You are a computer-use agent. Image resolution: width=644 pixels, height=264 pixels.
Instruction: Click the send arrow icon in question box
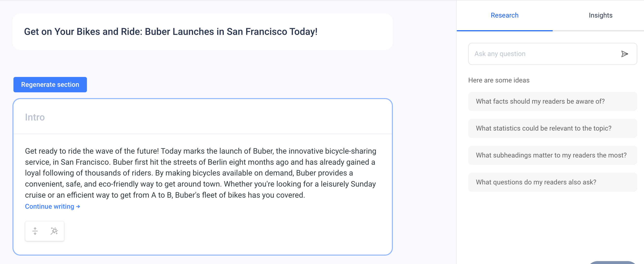(624, 54)
